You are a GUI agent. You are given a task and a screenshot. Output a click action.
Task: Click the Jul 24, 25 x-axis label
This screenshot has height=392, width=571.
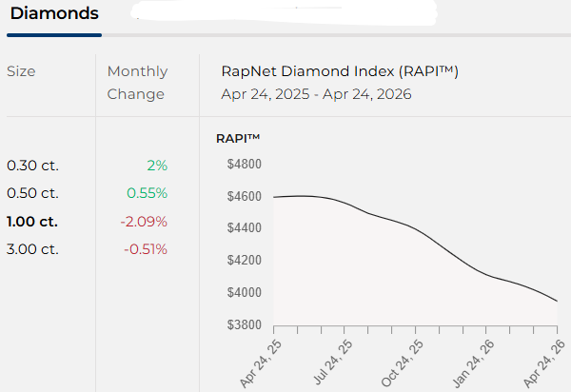coord(333,363)
